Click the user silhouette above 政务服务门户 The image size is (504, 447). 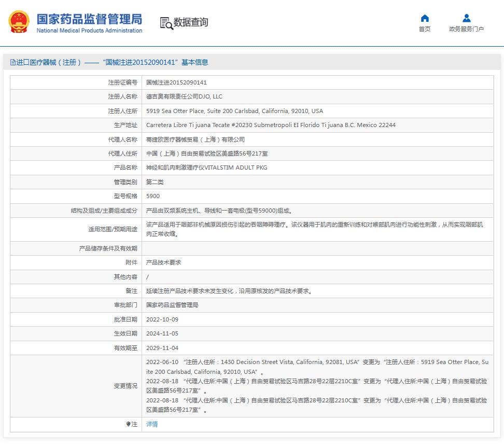coord(467,19)
